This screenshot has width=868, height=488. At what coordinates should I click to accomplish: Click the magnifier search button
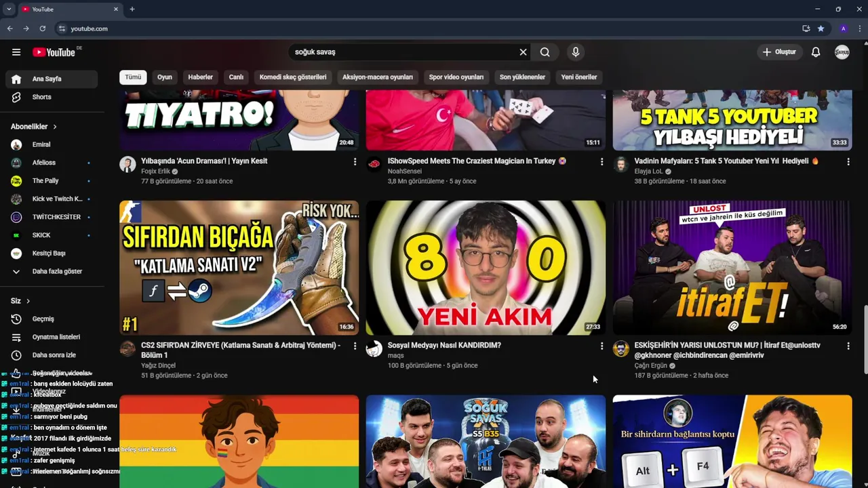click(x=545, y=52)
